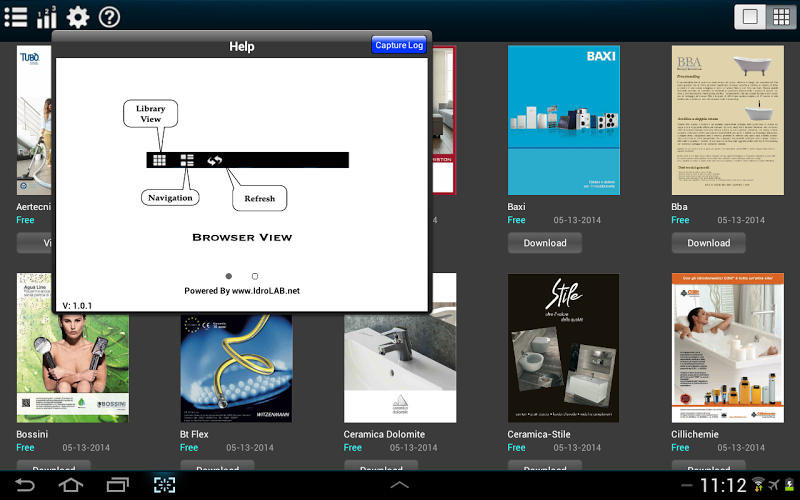The width and height of the screenshot is (800, 500).
Task: Select the second help page dot
Action: coord(255,276)
